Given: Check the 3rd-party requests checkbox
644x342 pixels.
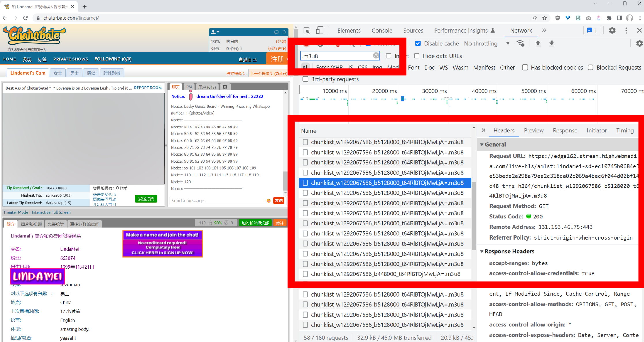Looking at the screenshot, I should [305, 79].
